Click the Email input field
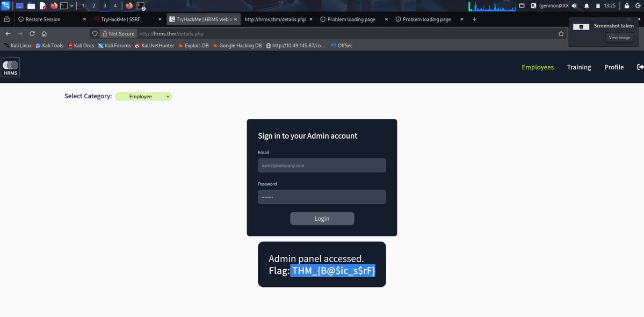The image size is (644, 317). click(322, 165)
